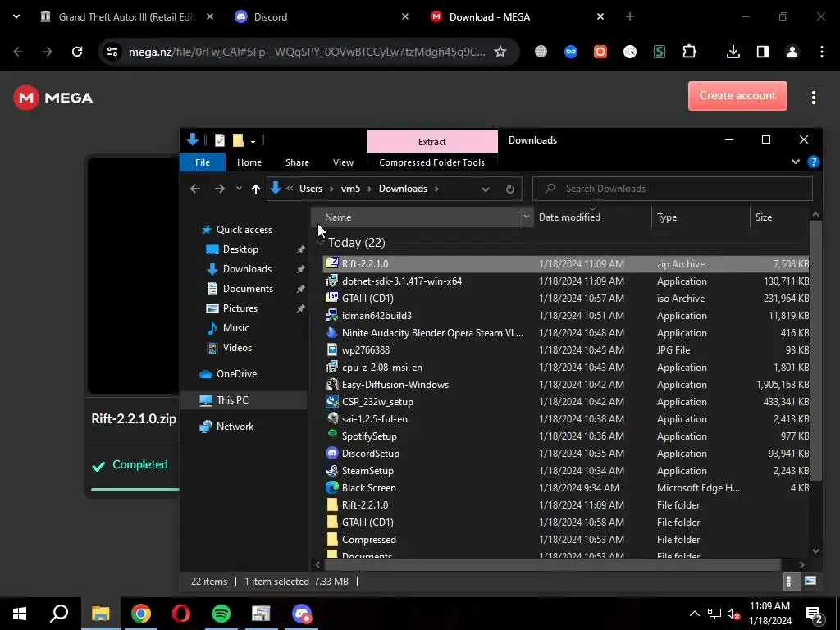Viewport: 840px width, 630px height.
Task: Open Pictures in the navigation pane
Action: coord(240,308)
